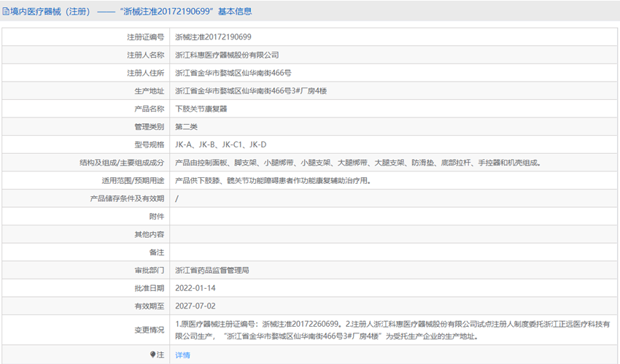620x364 pixels.
Task: Click the 注册证编号 field label
Action: tap(145, 37)
